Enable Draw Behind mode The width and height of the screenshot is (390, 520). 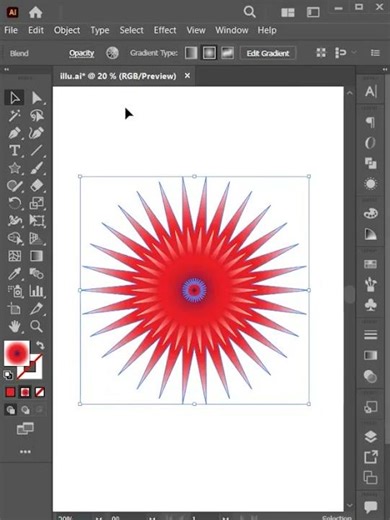pyautogui.click(x=25, y=410)
